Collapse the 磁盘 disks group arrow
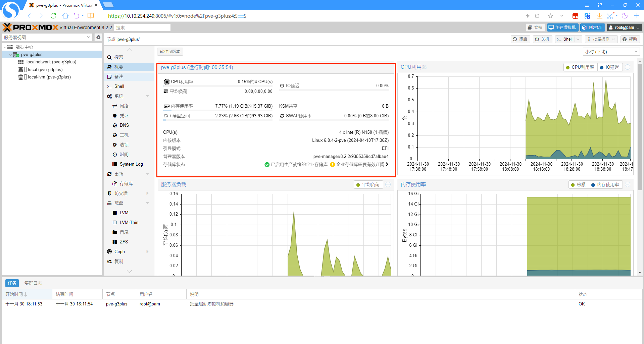644x344 pixels. pyautogui.click(x=148, y=203)
